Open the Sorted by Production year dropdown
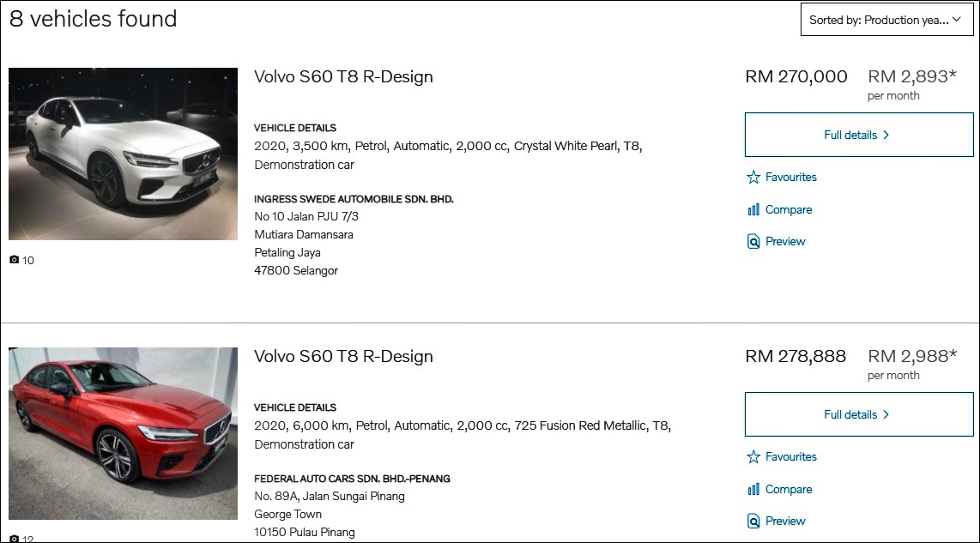 point(886,20)
